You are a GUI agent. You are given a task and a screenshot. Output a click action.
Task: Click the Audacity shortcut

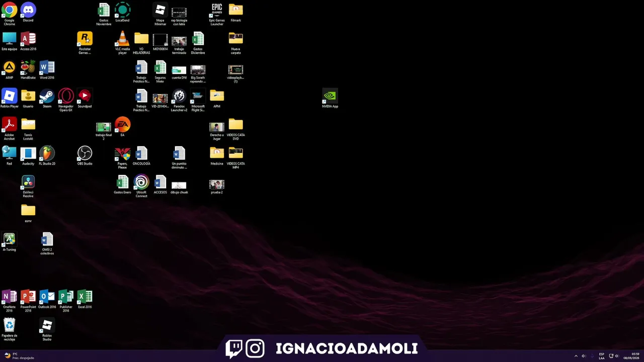coord(28,153)
